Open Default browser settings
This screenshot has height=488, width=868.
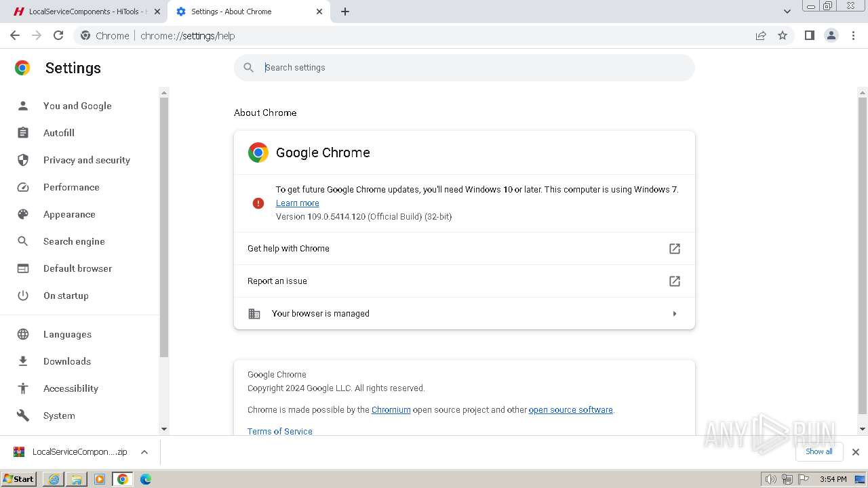(77, 268)
